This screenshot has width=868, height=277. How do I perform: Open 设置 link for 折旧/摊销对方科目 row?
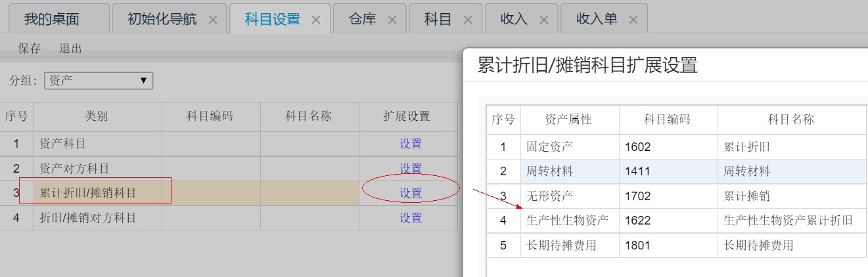click(x=411, y=218)
